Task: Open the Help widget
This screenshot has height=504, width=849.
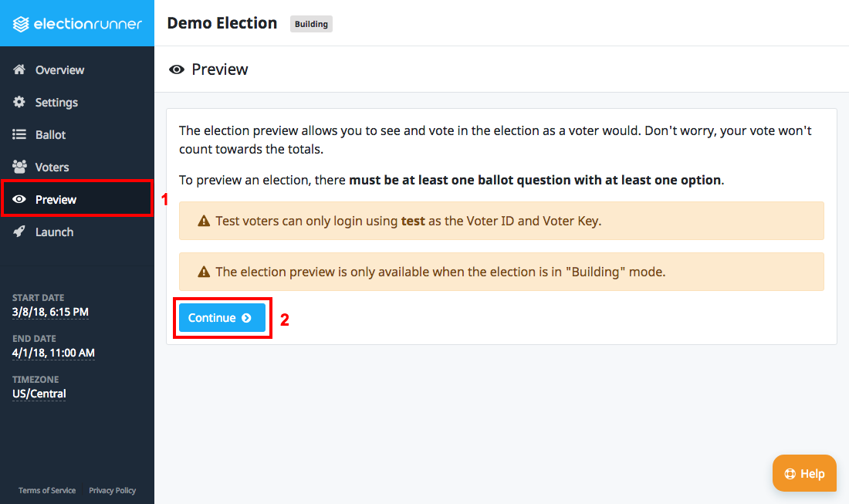Action: (804, 474)
